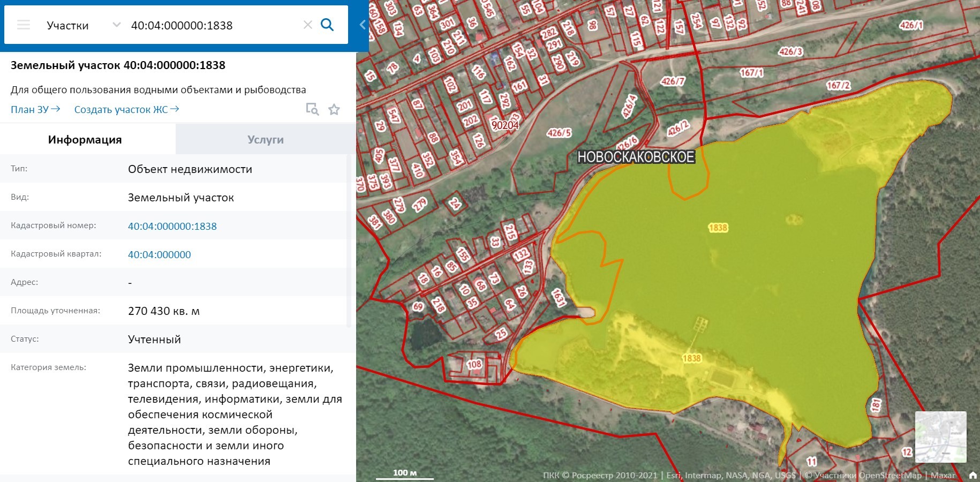Click the НОВОСКАКОВСКОЕ label on the map

point(636,157)
